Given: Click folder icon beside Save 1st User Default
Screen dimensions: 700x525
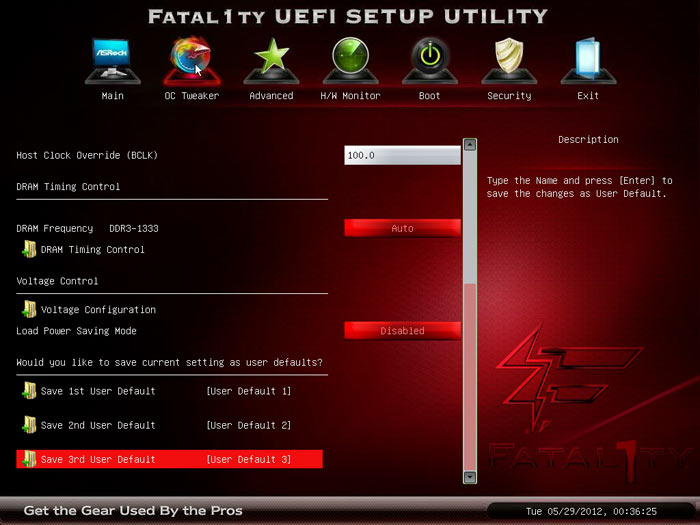Looking at the screenshot, I should (29, 391).
